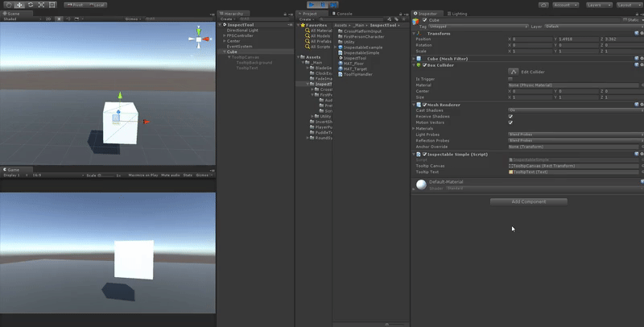
Task: Select the InspectableSimple script asset
Action: [x=358, y=52]
